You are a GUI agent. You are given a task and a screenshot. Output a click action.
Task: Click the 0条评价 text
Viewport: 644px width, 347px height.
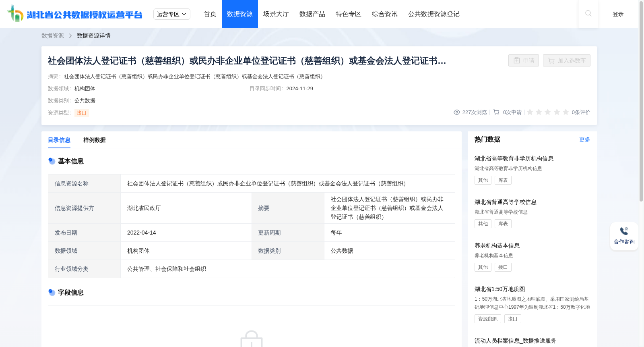point(581,112)
